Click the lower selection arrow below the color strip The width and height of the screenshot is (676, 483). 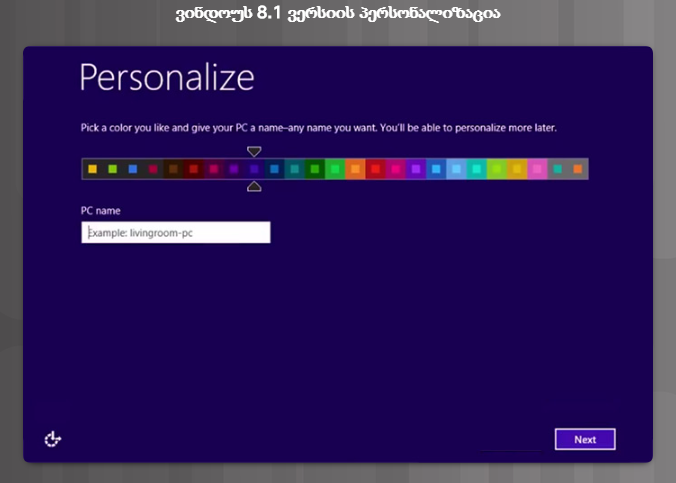pos(254,186)
